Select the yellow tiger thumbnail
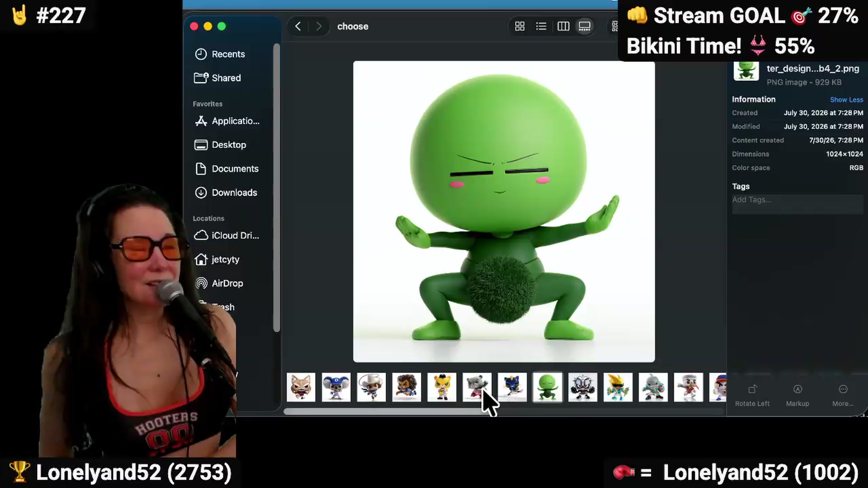 [x=442, y=387]
